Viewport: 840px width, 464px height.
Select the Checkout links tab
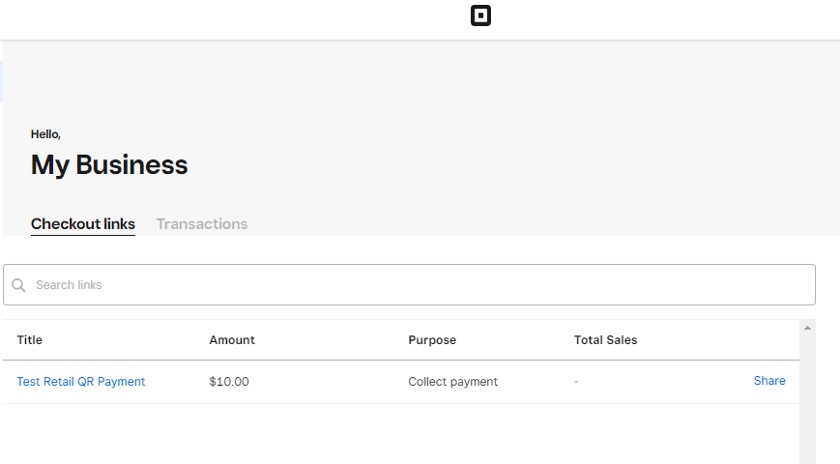pos(83,224)
